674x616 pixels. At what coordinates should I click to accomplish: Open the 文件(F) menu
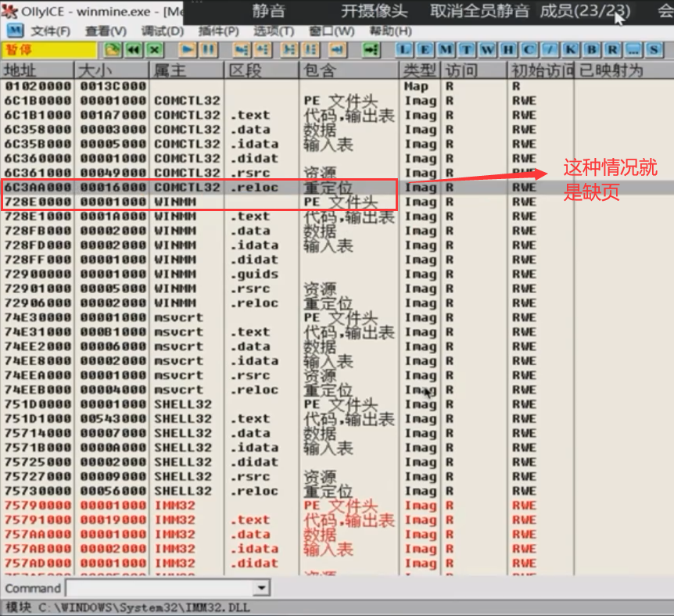[50, 31]
